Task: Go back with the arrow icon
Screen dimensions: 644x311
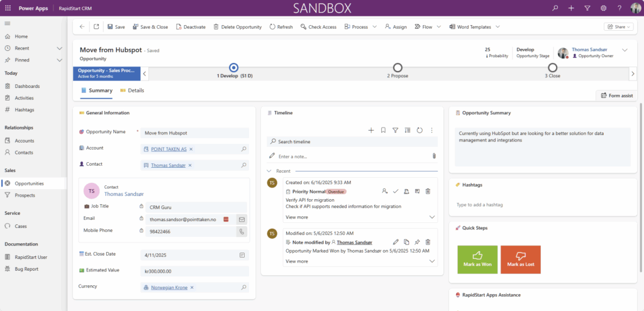Action: [82, 26]
